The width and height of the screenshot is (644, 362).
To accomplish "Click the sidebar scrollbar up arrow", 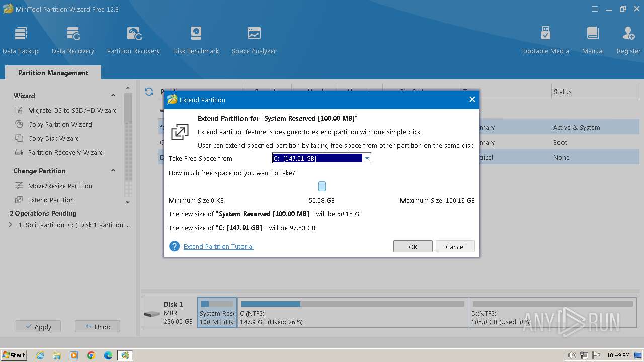I will point(128,89).
